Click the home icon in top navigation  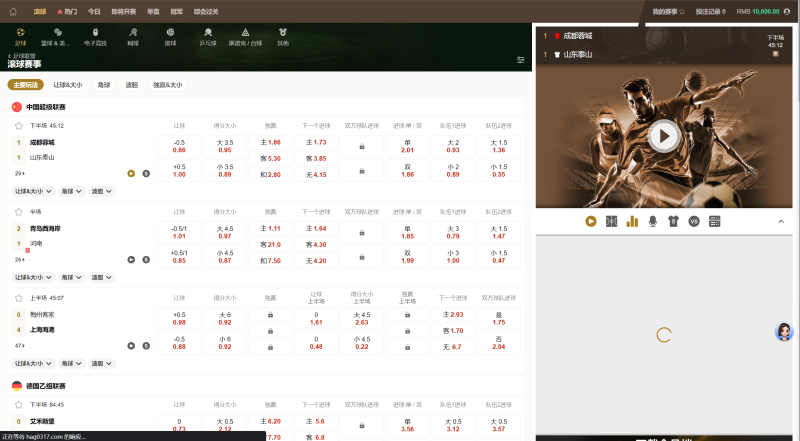(x=13, y=12)
